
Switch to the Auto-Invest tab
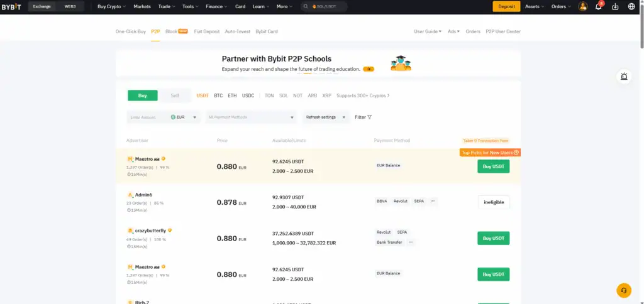coord(237,31)
